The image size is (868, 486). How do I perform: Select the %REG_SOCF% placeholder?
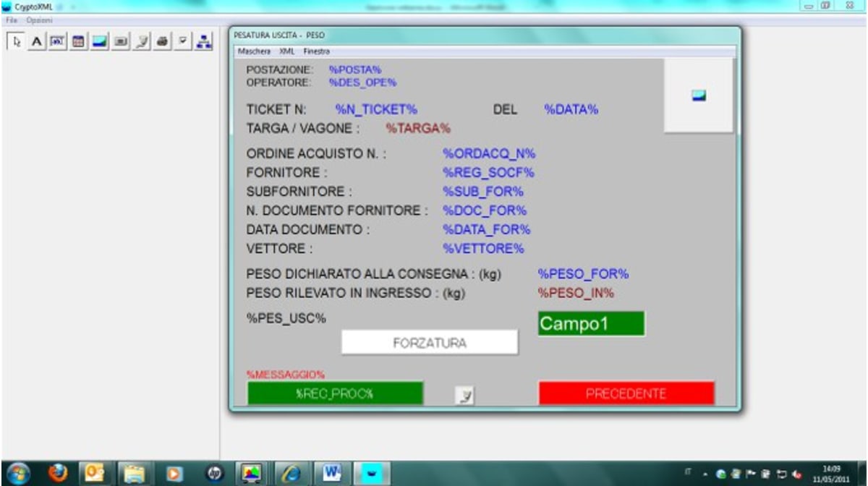coord(488,173)
